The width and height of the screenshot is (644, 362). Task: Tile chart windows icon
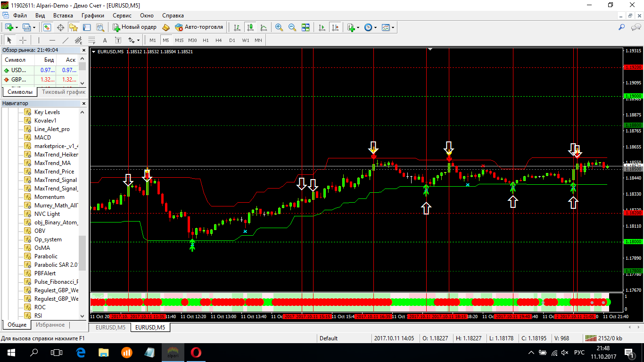tap(305, 27)
